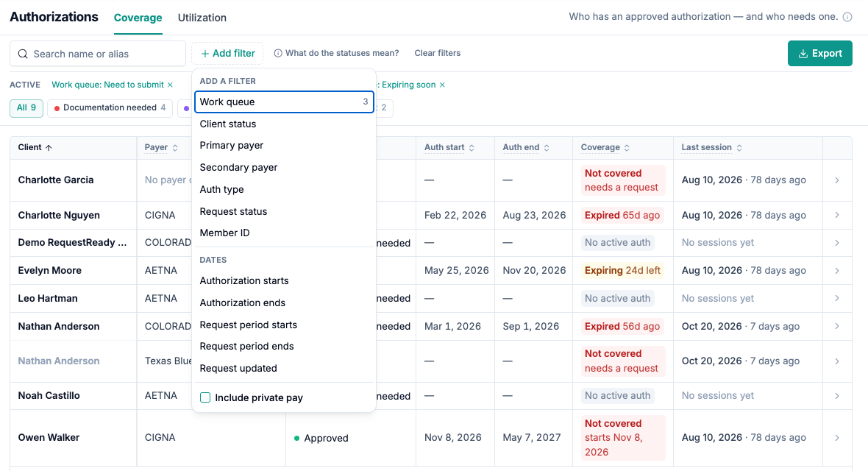Viewport: 868px width, 471px height.
Task: Filter by Authorization ends date
Action: pos(284,303)
